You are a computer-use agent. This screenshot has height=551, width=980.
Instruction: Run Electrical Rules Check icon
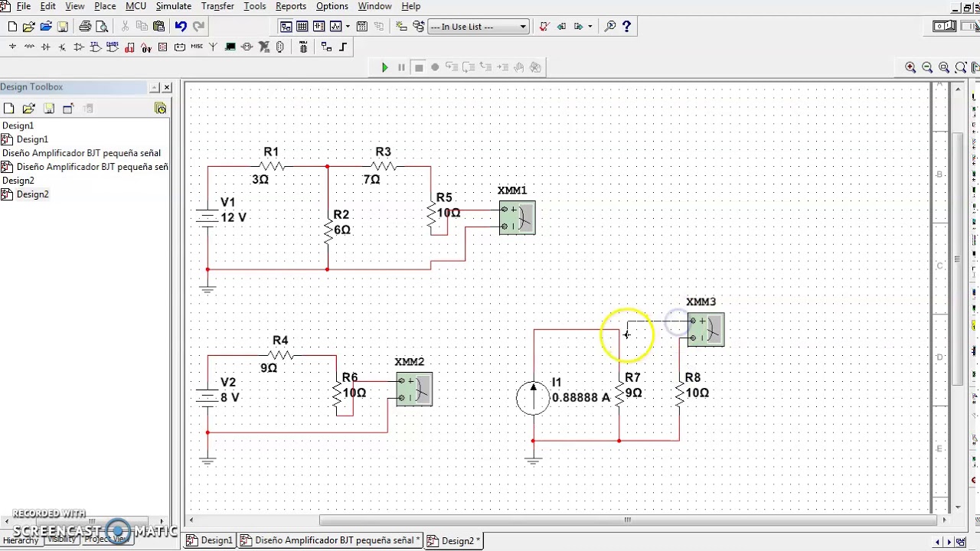coord(544,27)
